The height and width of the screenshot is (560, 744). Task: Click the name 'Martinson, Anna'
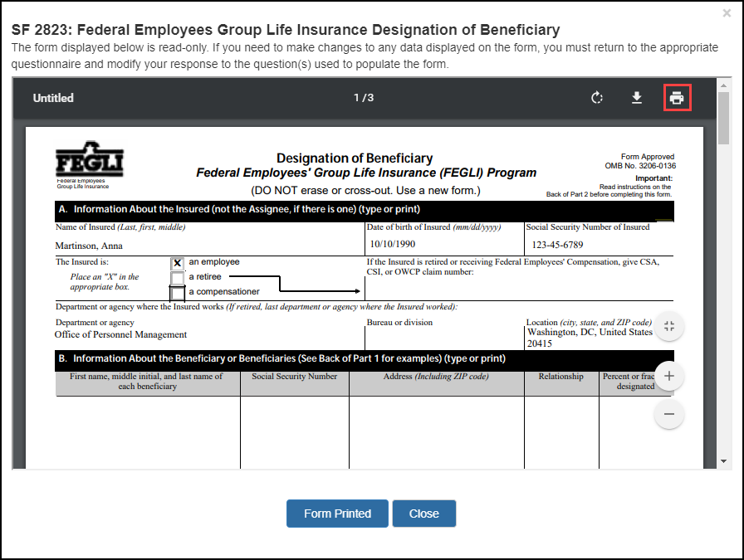89,246
